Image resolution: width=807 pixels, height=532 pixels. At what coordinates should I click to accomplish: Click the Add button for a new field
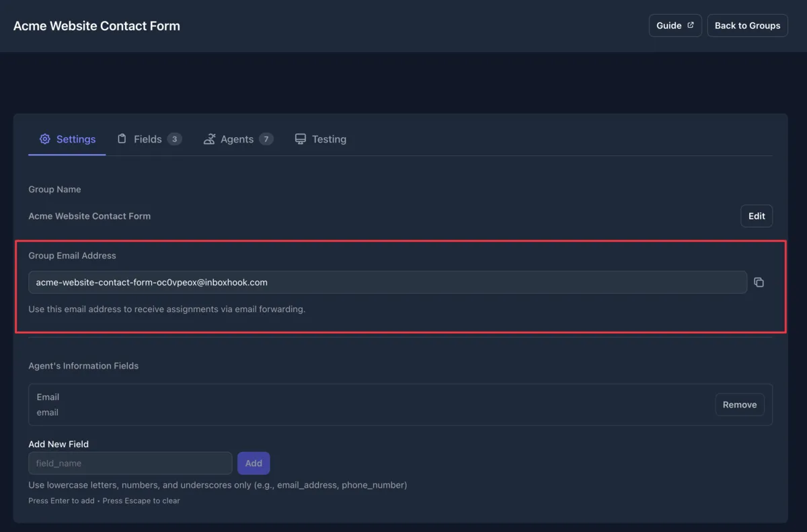pos(254,463)
